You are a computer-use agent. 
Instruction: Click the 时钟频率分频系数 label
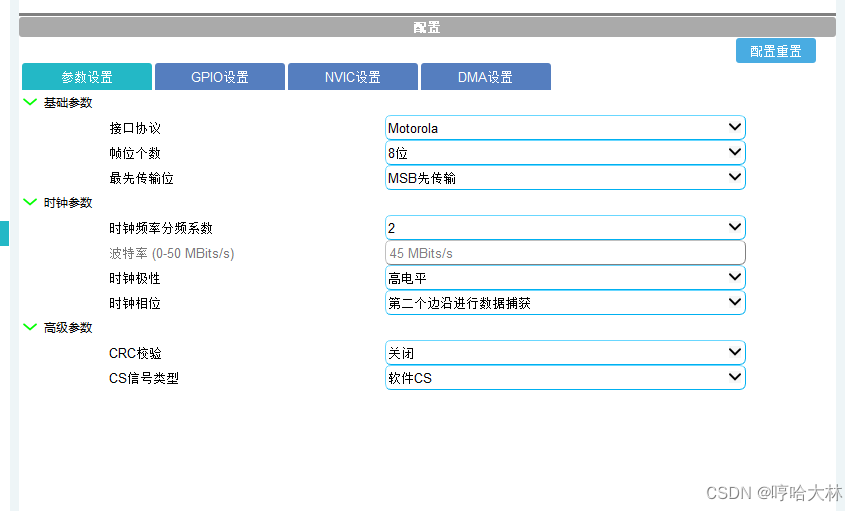pyautogui.click(x=161, y=228)
